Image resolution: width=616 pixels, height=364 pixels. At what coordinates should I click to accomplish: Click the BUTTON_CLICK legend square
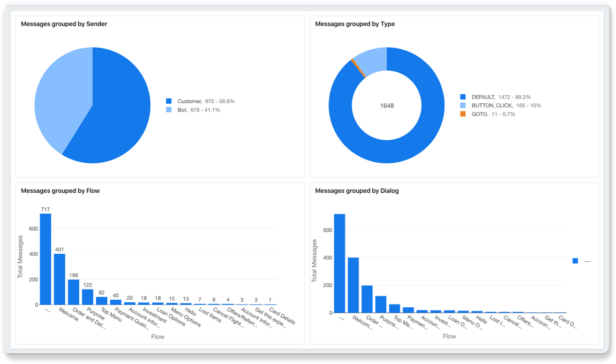(462, 105)
